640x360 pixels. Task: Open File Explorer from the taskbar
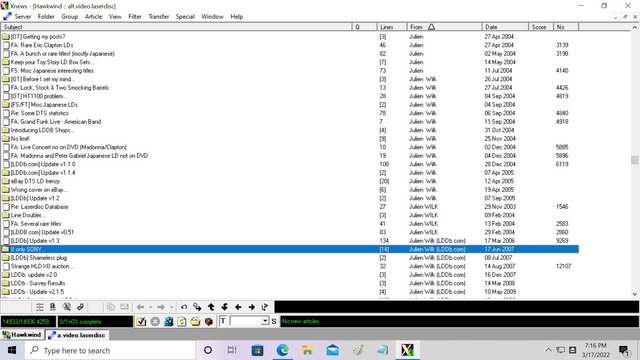coord(307,350)
